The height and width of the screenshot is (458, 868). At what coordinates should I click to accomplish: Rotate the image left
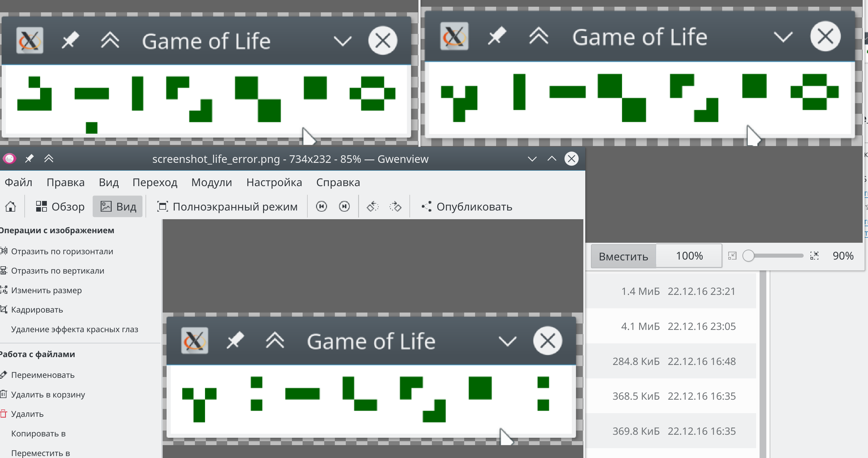point(373,207)
